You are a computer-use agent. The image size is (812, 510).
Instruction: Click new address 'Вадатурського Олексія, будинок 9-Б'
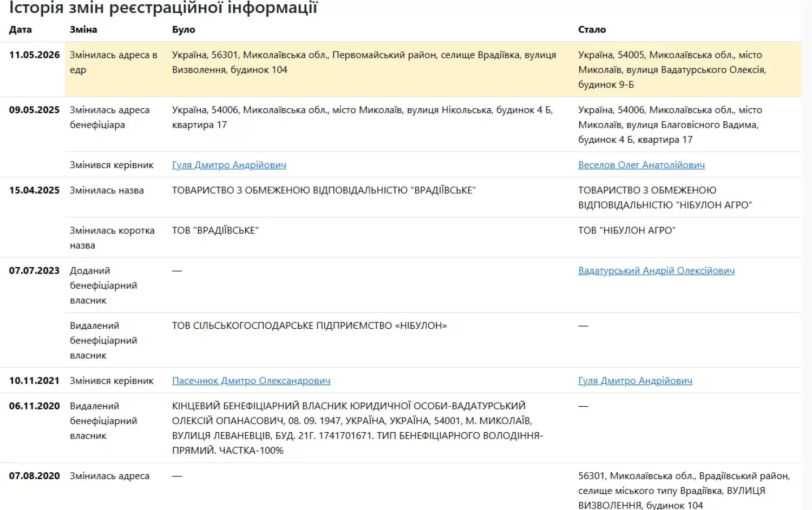(672, 70)
